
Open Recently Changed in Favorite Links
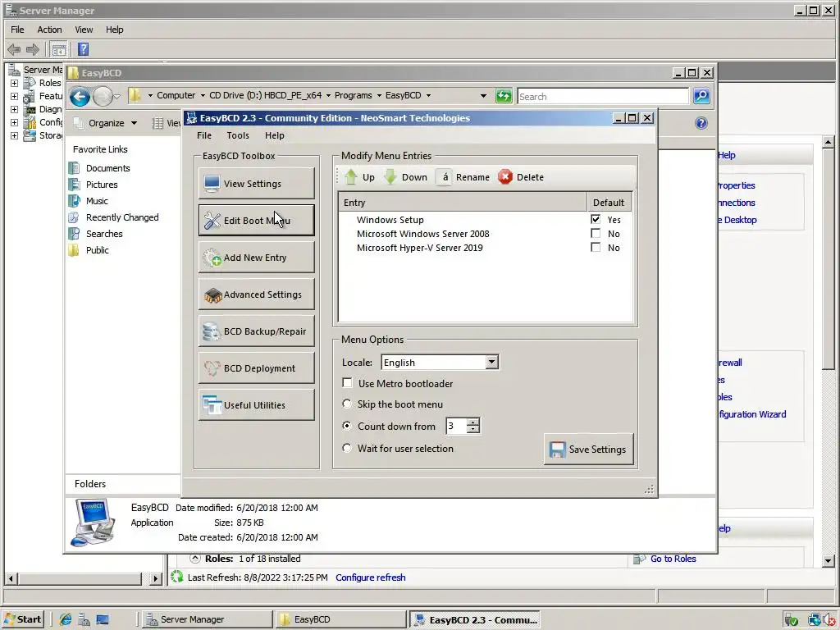click(x=122, y=217)
